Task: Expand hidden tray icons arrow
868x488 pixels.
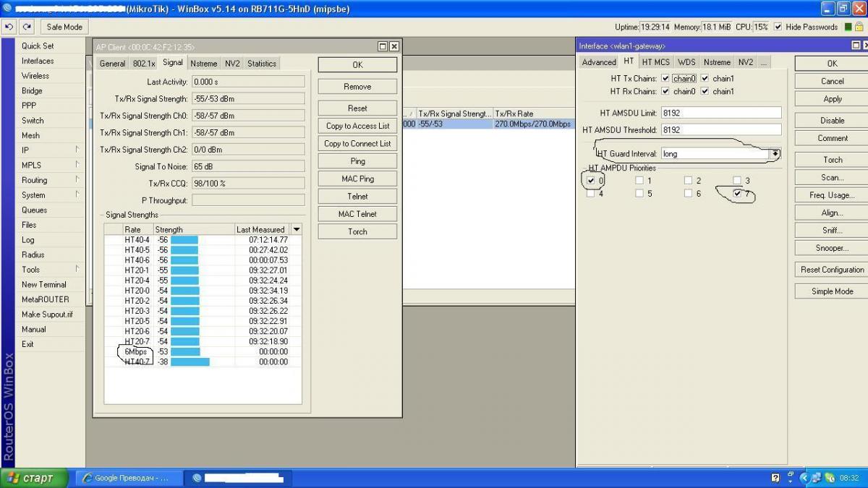Action: 804,478
